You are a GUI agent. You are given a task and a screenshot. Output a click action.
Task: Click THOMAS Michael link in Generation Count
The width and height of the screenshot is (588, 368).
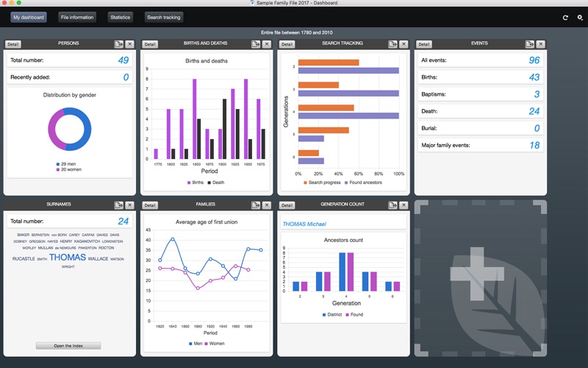click(304, 224)
